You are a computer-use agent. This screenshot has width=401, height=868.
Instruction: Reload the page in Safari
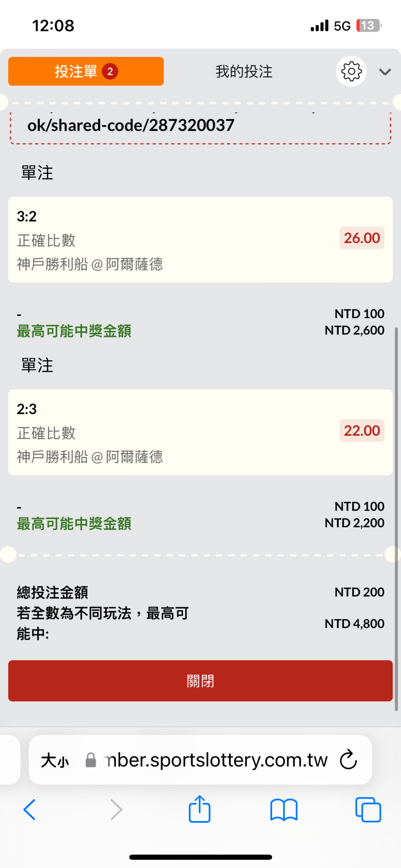coord(348,760)
